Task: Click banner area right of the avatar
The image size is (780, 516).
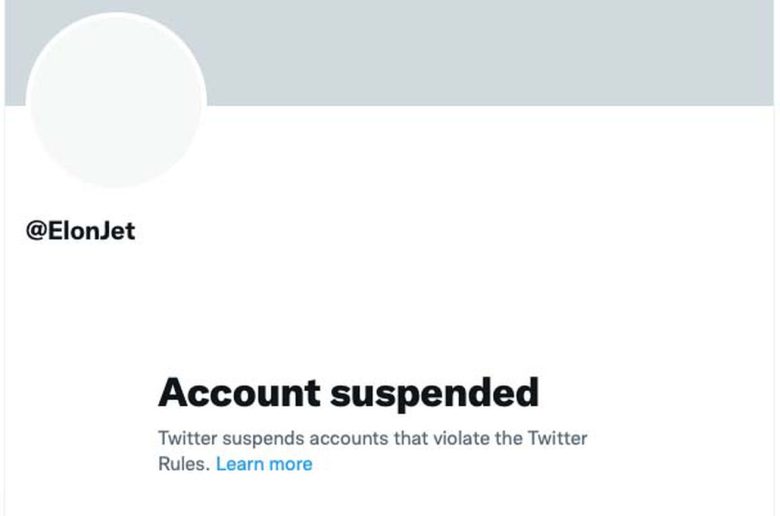Action: click(490, 53)
